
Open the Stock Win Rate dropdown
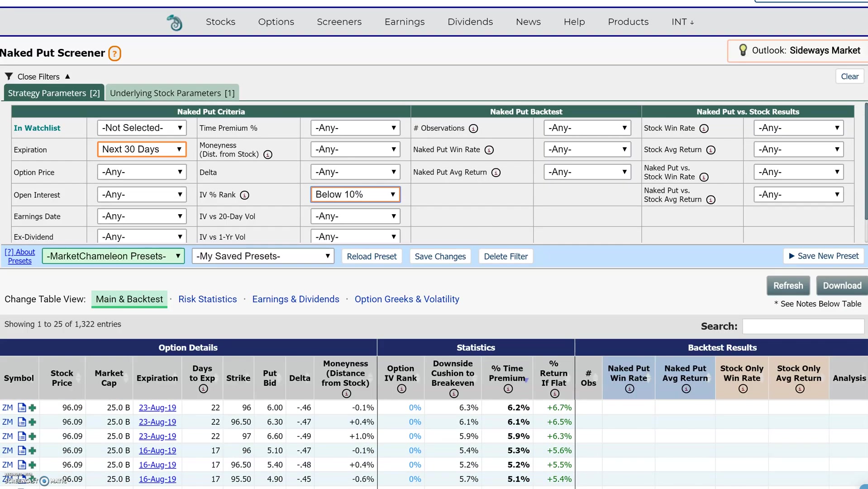tap(798, 128)
